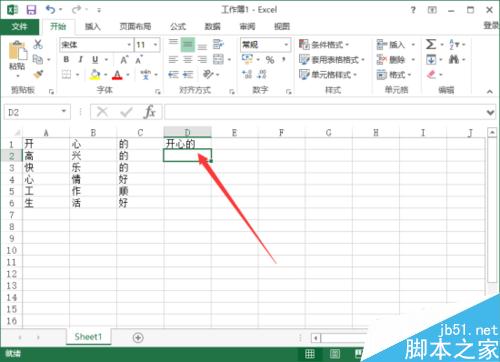The height and width of the screenshot is (362, 500).
Task: Click the Paste clipboard icon
Action: [18, 51]
